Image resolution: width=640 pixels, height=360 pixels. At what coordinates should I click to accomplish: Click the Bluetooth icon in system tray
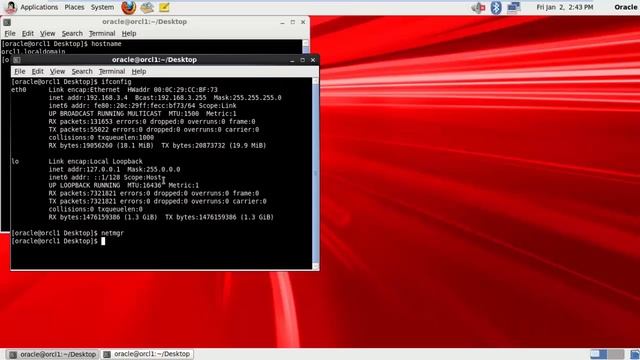pos(496,7)
